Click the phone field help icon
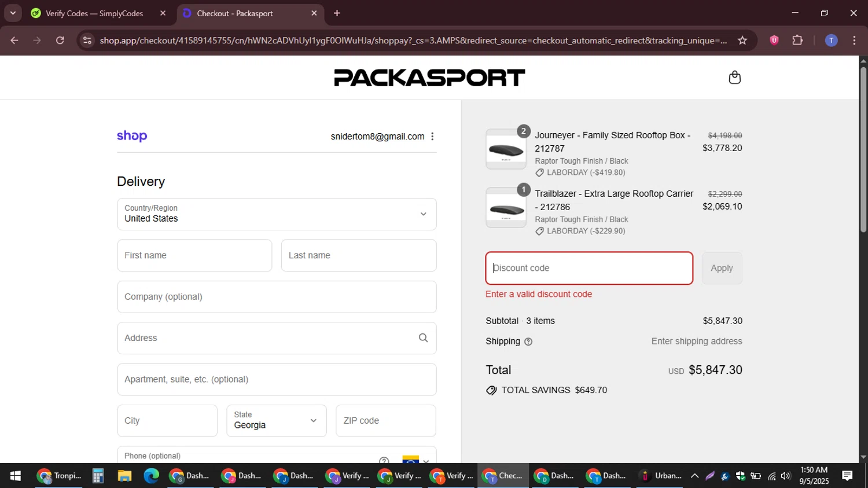Screen dimensions: 868x488 384,461
